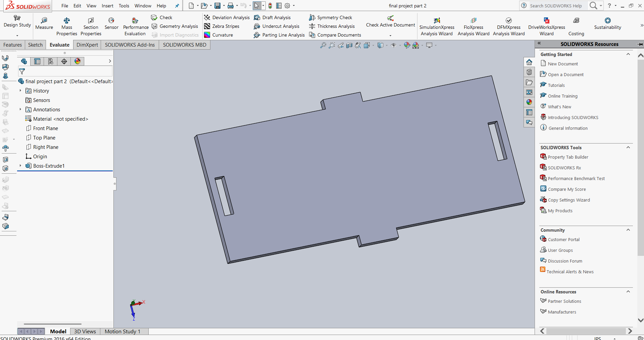
Task: Expand the History tree item
Action: click(20, 91)
